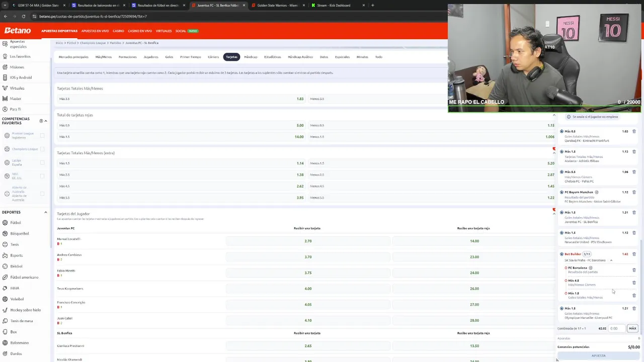The image size is (644, 362).
Task: Toggle the Atalanta Más 1.5 tarjetas selection radio
Action: (x=561, y=151)
